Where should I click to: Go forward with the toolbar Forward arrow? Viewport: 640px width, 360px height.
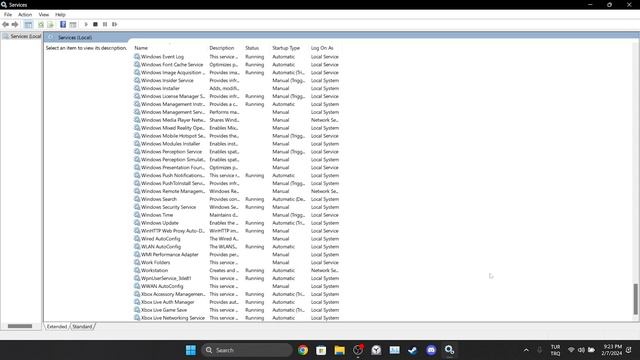(x=15, y=24)
